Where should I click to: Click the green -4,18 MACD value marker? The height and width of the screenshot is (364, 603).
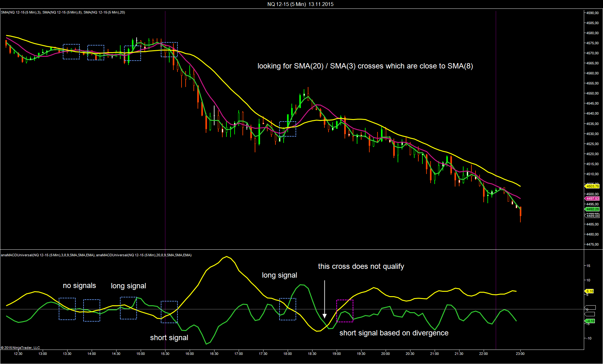click(x=590, y=321)
